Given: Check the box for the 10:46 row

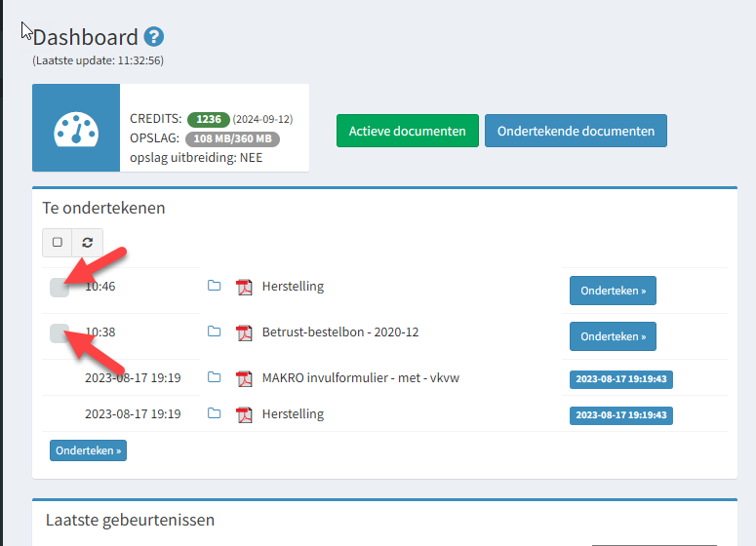Looking at the screenshot, I should point(60,288).
